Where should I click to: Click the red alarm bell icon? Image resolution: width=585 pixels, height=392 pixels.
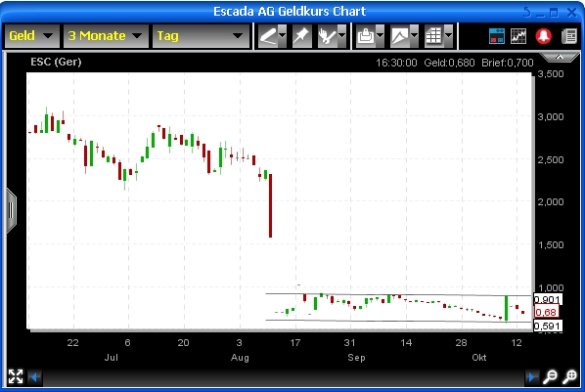tap(544, 36)
